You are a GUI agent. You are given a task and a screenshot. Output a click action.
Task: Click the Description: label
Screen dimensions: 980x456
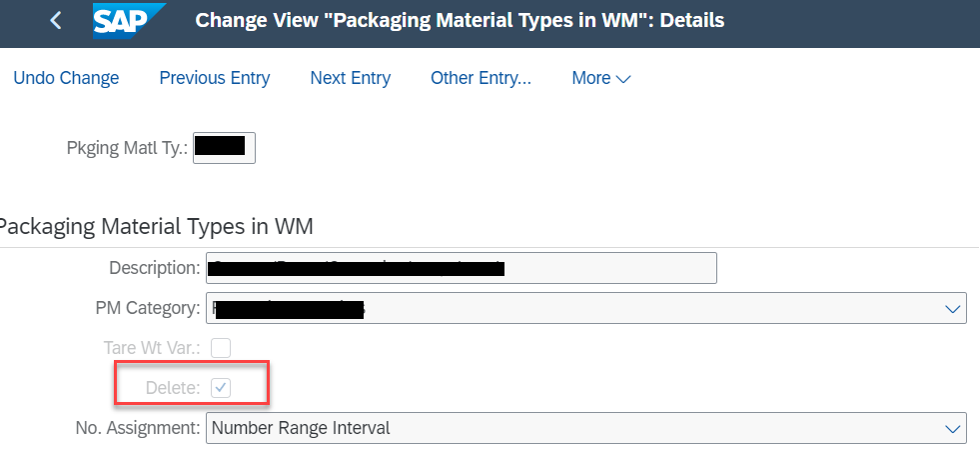click(x=155, y=268)
